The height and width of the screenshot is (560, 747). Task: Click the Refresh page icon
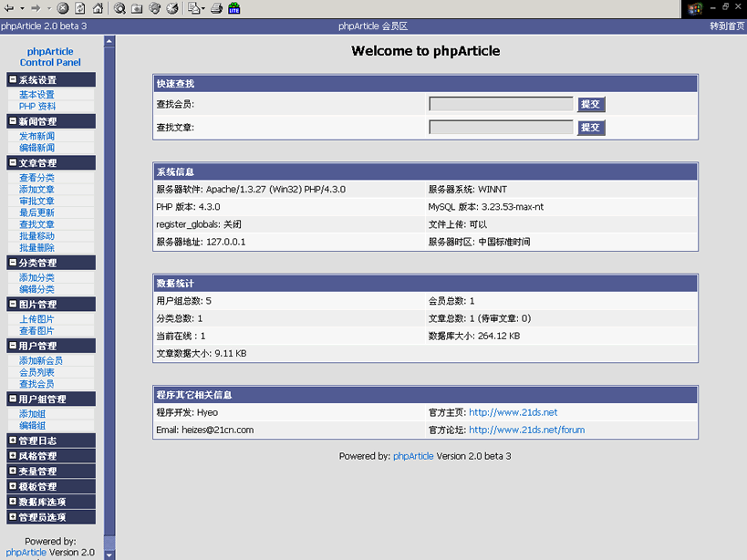pos(80,8)
